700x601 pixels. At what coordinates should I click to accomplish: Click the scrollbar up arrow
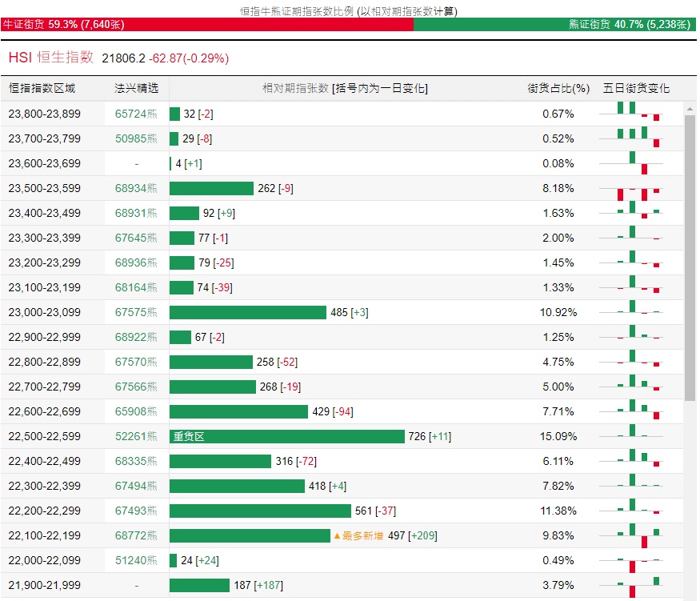690,107
